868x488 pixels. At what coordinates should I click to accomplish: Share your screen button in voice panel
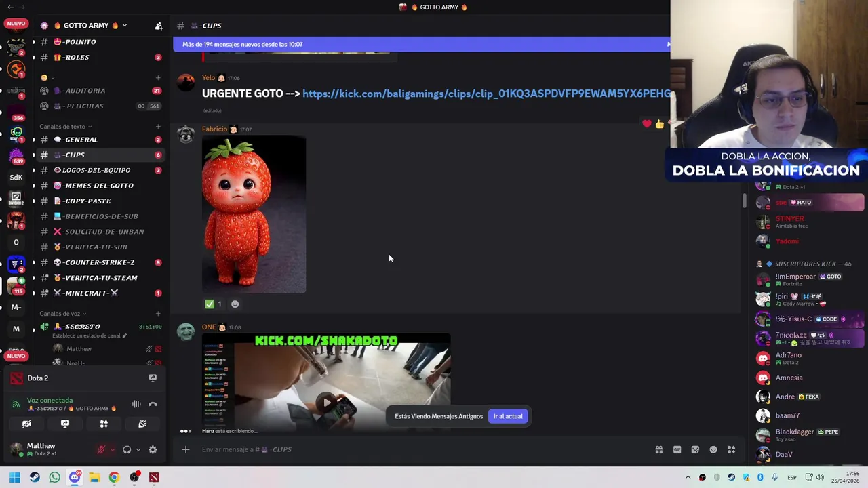click(x=65, y=424)
